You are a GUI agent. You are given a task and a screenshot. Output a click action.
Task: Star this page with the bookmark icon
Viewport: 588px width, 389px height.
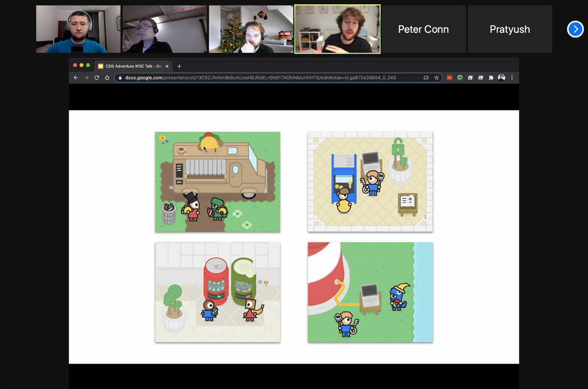(436, 78)
